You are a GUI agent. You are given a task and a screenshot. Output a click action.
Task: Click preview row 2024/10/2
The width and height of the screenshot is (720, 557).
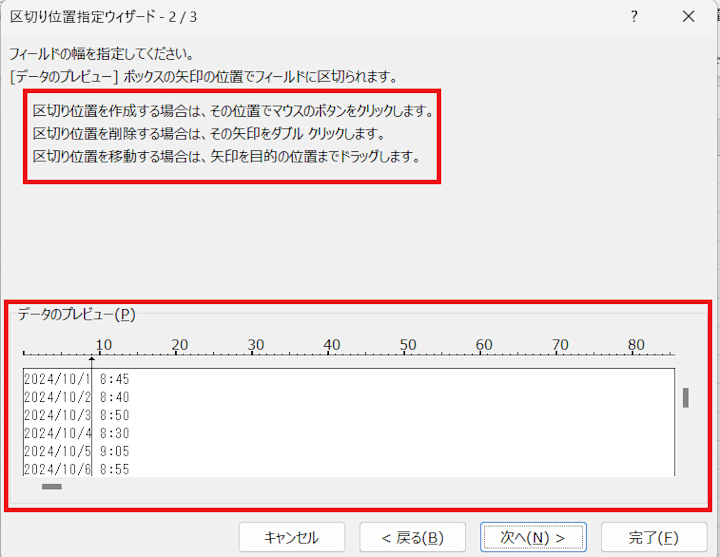coord(57,397)
